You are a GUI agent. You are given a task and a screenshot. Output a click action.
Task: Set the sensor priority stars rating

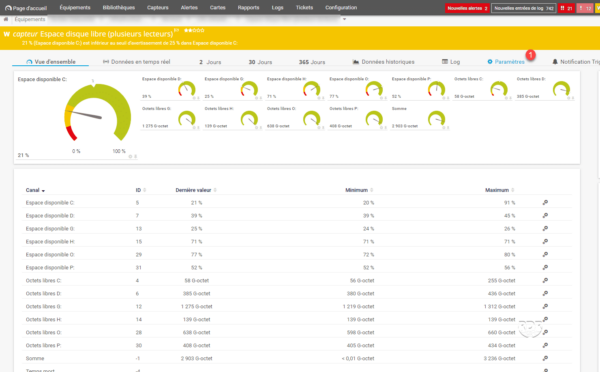click(194, 30)
